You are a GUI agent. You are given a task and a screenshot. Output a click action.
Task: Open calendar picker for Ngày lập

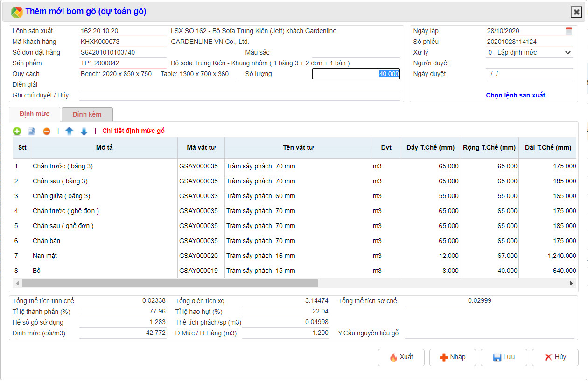tap(568, 31)
